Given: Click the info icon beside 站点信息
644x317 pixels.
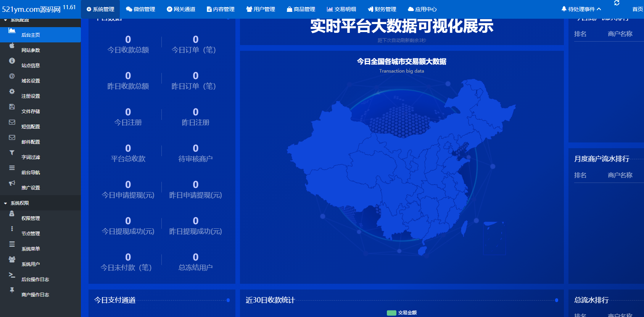Looking at the screenshot, I should point(12,61).
